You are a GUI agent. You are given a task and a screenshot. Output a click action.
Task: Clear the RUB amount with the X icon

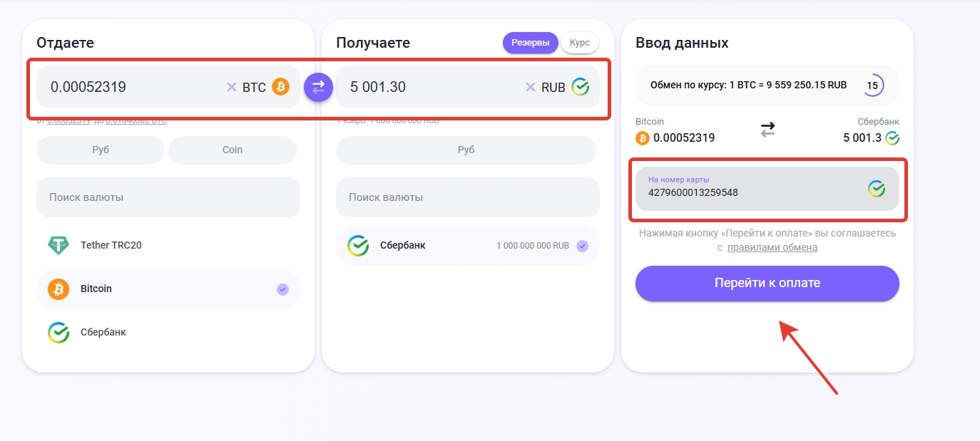[x=530, y=87]
